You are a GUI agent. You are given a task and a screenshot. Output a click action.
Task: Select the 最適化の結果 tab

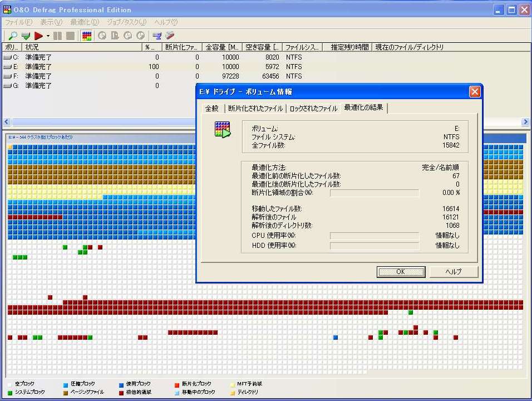click(364, 107)
